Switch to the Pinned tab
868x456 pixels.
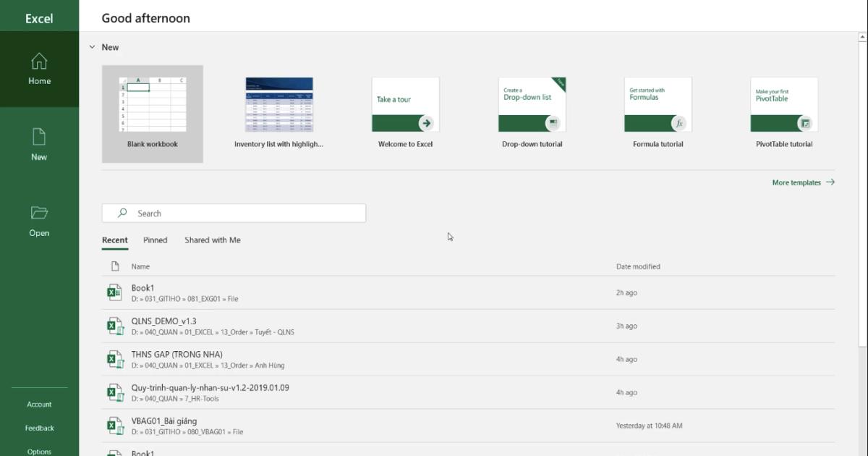(x=155, y=240)
